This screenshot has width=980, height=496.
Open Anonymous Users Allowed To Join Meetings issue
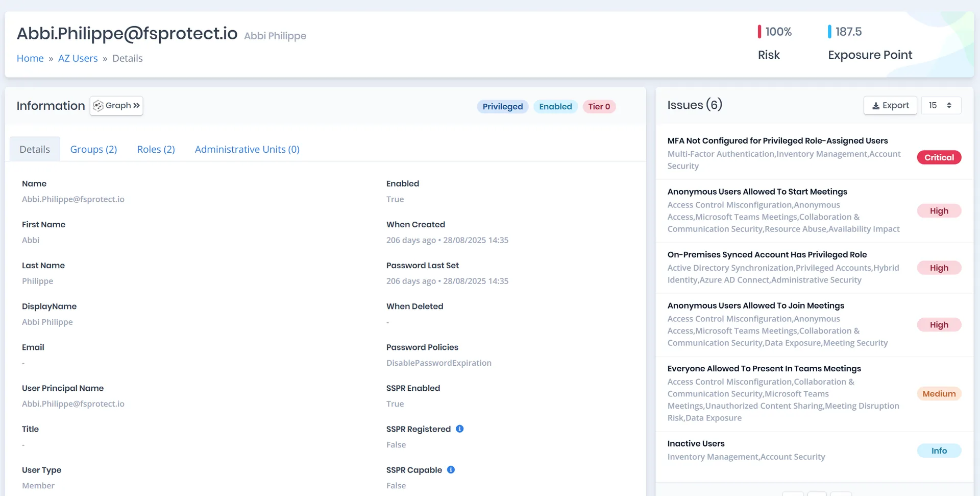tap(755, 305)
